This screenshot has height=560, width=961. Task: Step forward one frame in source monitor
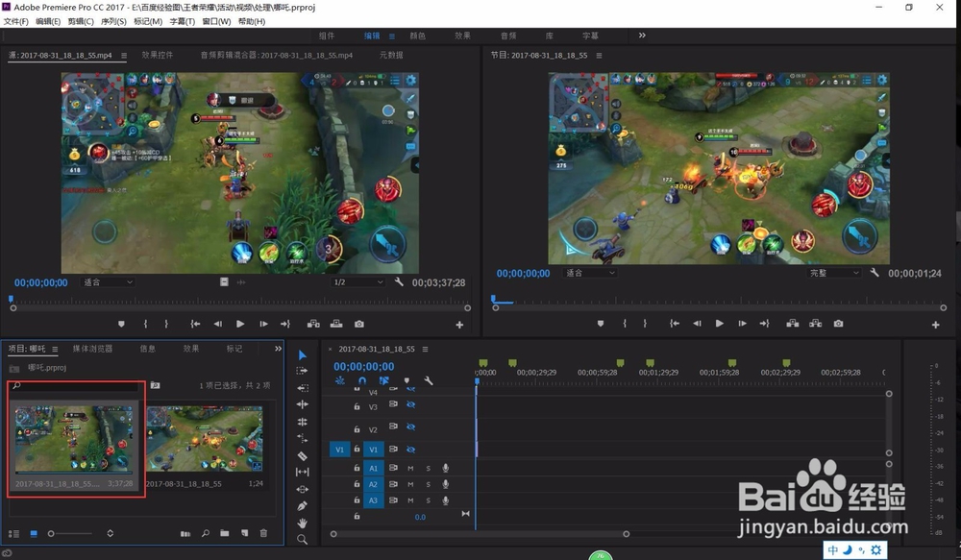263,324
